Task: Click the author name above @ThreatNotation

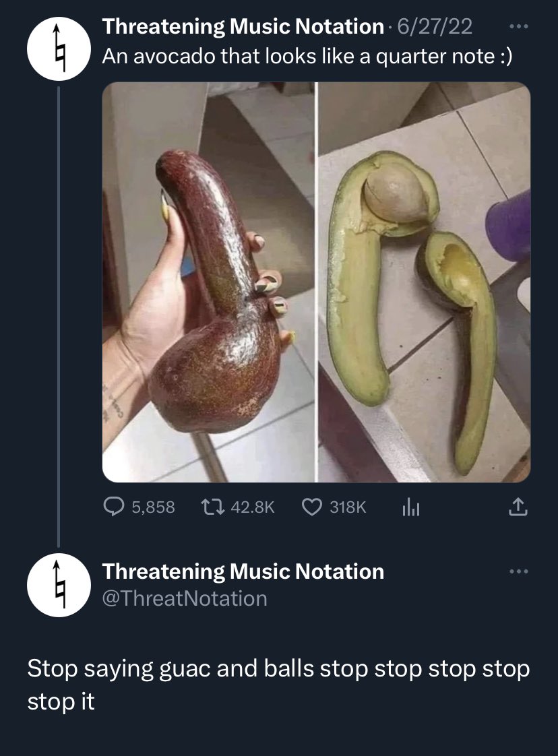Action: coord(243,571)
